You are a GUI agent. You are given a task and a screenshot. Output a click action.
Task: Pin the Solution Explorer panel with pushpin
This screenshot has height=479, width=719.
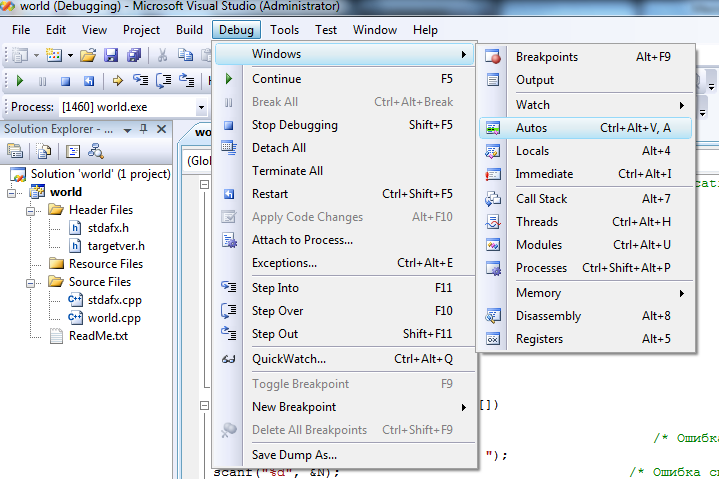144,129
